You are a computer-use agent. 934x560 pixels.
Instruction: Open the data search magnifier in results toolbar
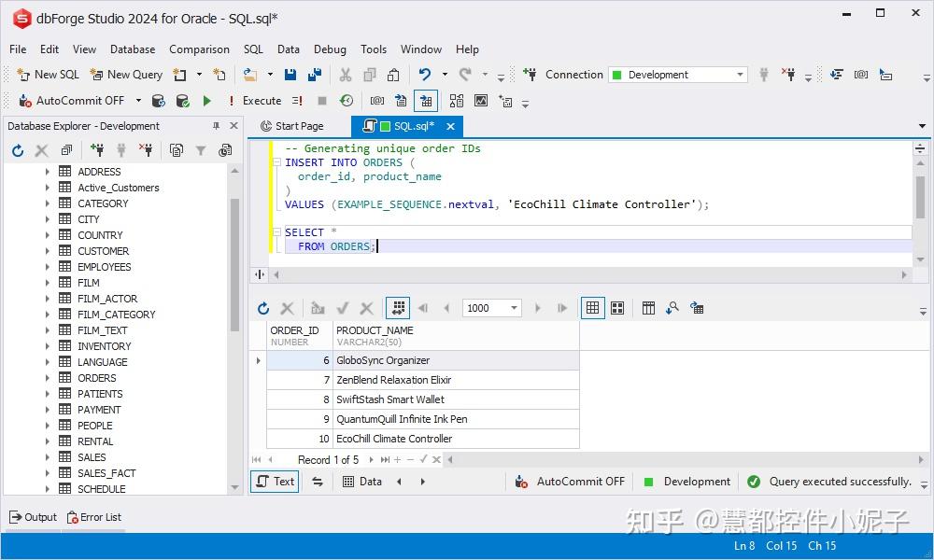[x=672, y=308]
